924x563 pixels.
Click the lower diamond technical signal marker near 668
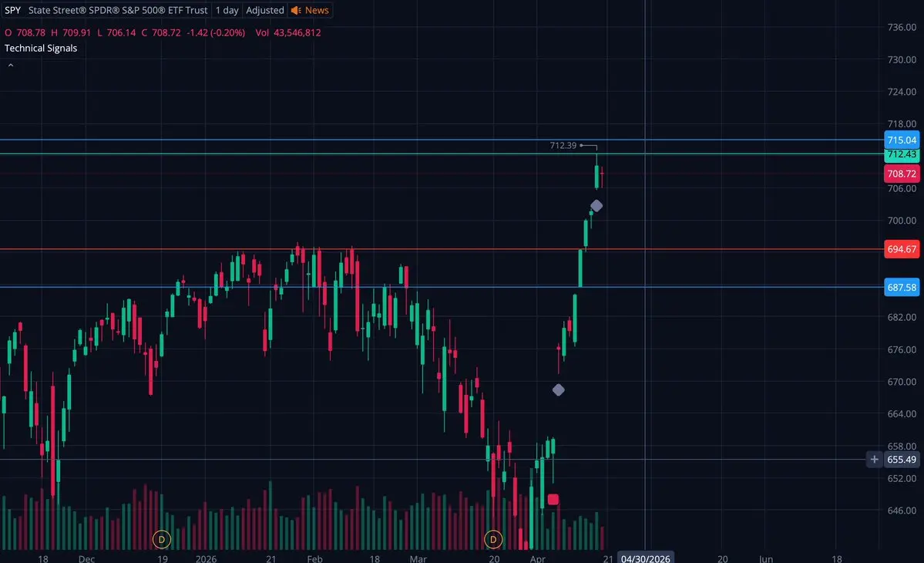click(558, 389)
